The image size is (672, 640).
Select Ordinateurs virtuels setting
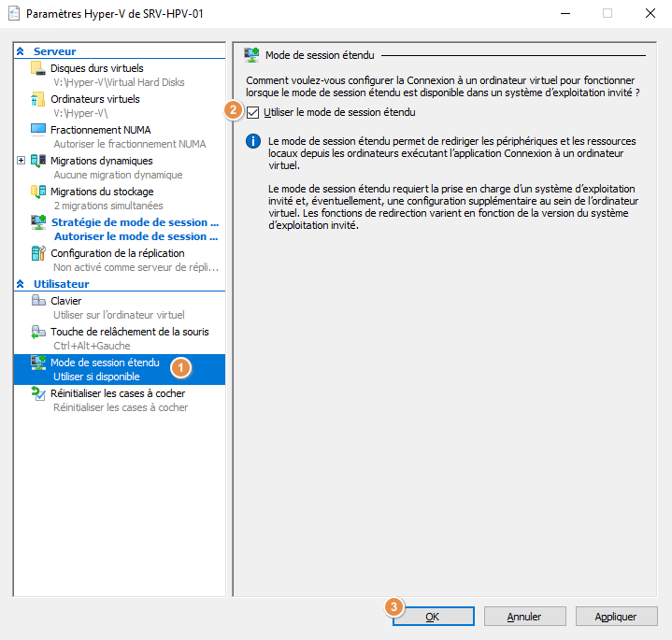point(95,99)
